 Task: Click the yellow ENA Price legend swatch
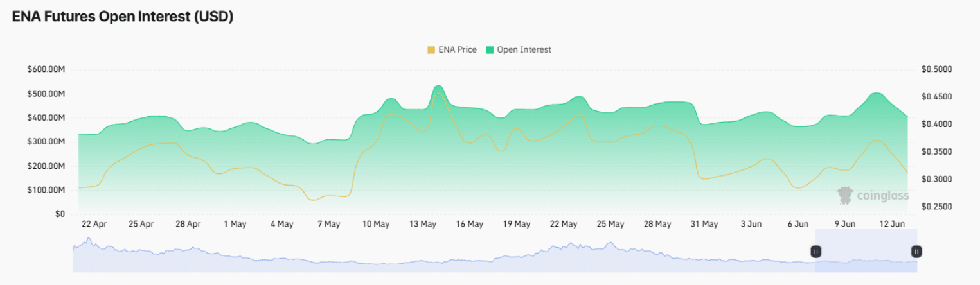tap(431, 49)
